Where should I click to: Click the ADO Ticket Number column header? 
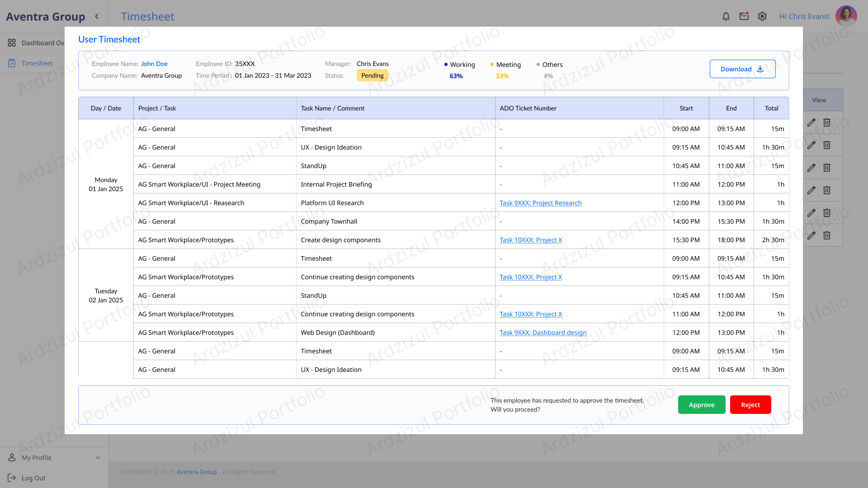(x=579, y=108)
